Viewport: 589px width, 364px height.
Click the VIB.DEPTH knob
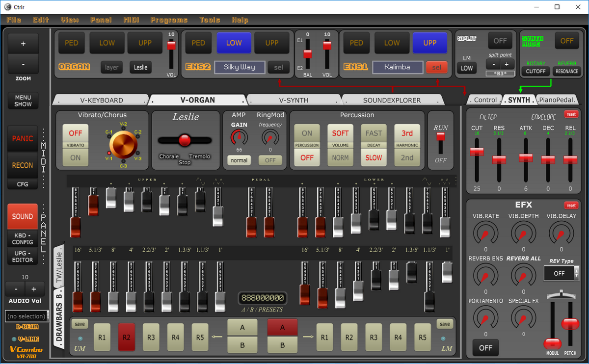523,233
